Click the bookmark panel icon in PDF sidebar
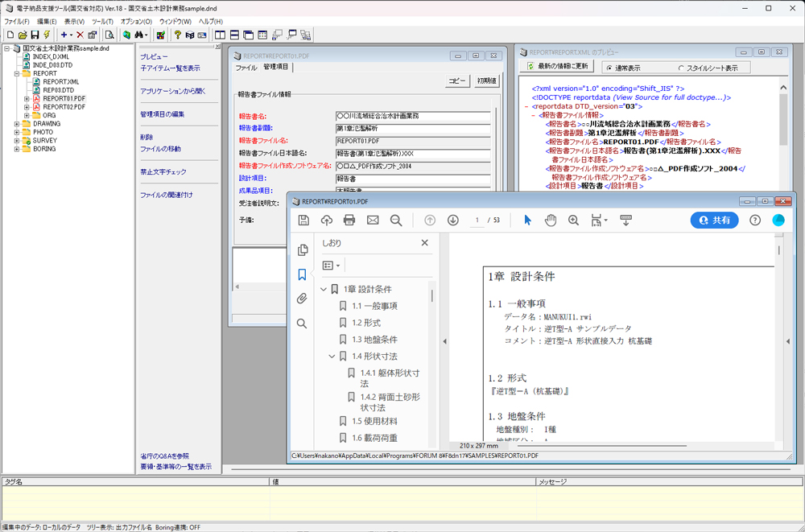This screenshot has height=532, width=805. click(303, 274)
